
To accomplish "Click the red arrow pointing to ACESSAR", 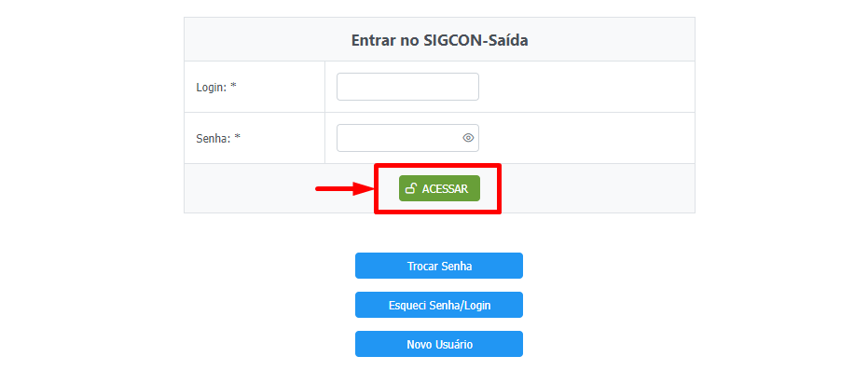I will 343,189.
